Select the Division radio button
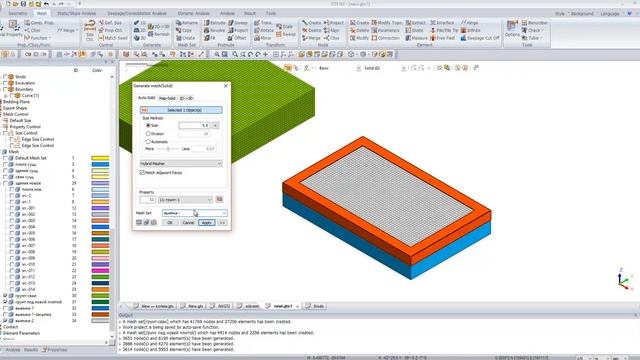Viewport: 640px width, 360px height. 148,133
